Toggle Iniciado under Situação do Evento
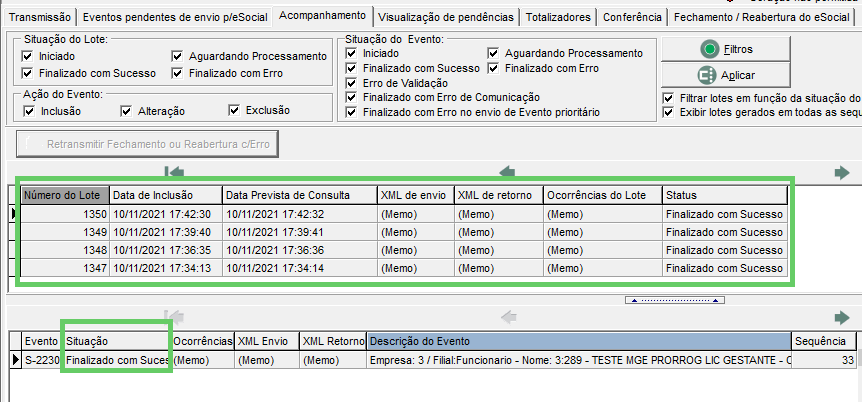The image size is (862, 402). (351, 53)
